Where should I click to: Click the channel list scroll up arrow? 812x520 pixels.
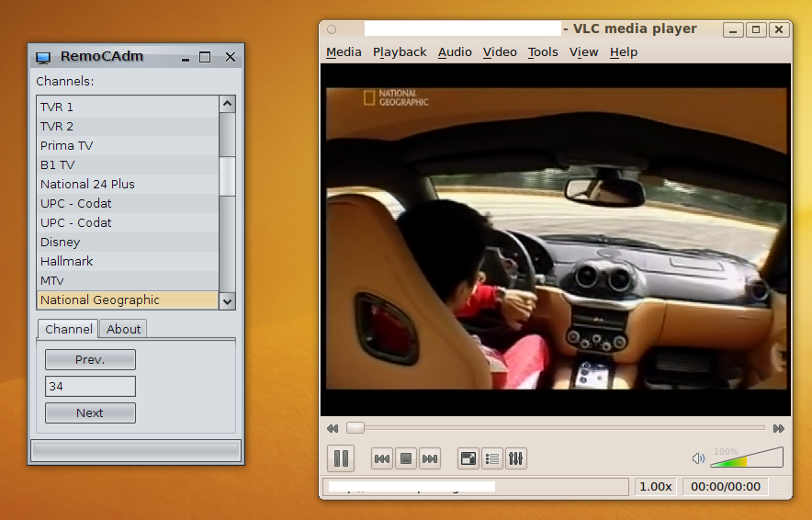tap(227, 104)
